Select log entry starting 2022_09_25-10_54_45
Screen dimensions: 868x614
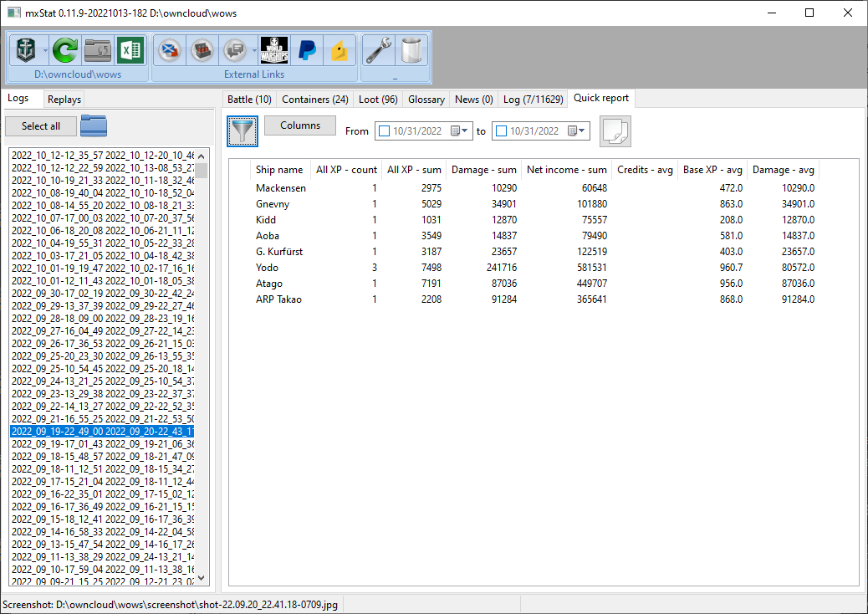click(x=102, y=369)
